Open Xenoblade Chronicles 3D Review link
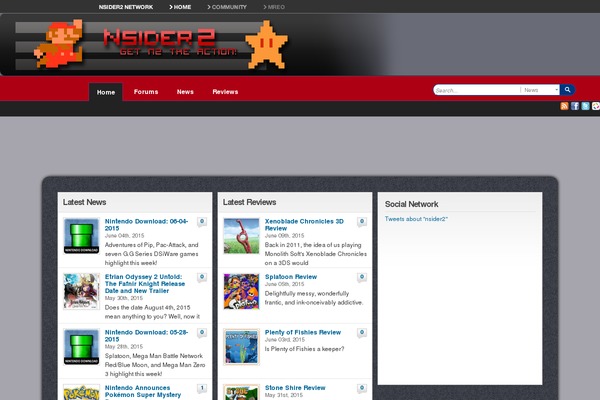Viewport: 600px width, 400px height. (x=304, y=225)
